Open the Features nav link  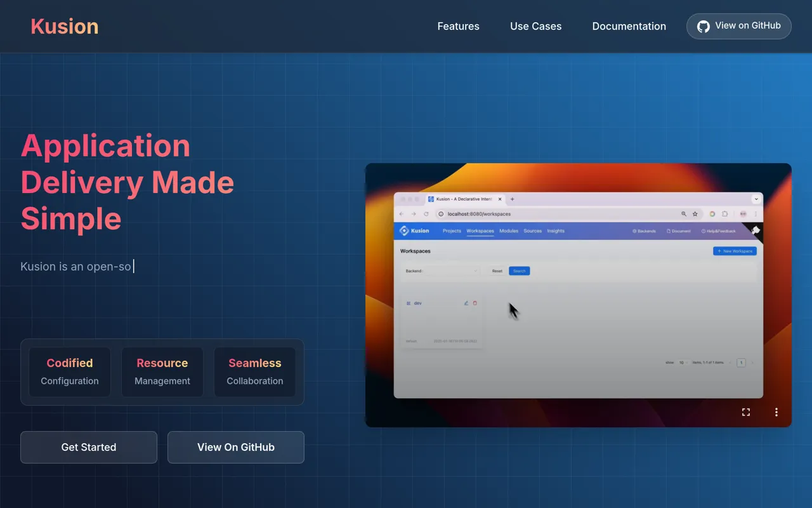pos(458,26)
